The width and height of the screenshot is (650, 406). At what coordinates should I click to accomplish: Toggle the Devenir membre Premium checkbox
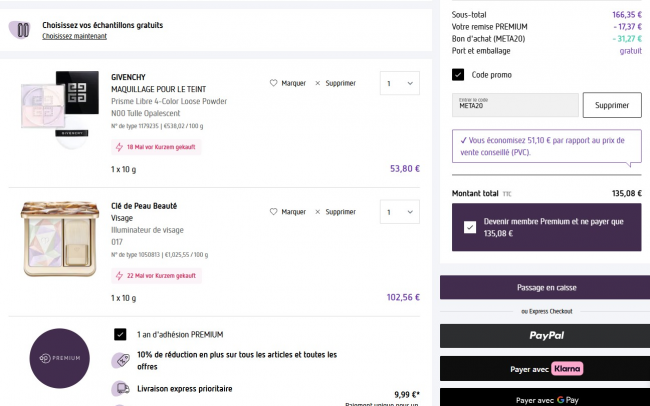click(470, 227)
